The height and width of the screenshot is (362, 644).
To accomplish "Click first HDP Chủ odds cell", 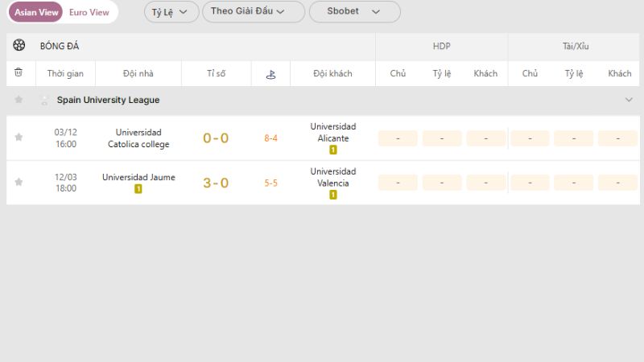I will 398,138.
